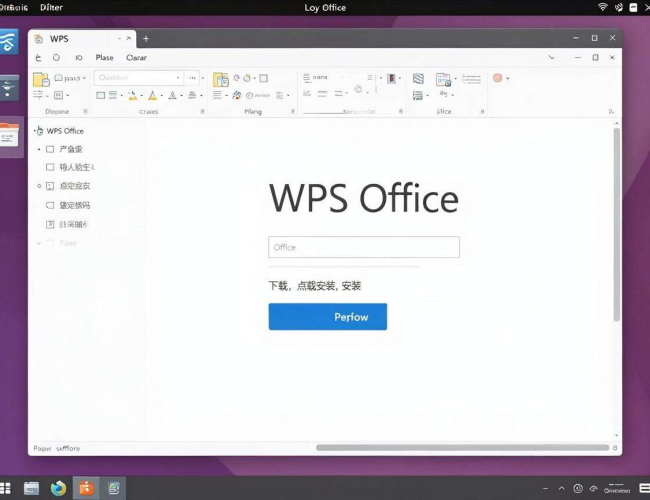Toggle the checkbox beside 定定模码 item
650x500 pixels.
pos(50,205)
